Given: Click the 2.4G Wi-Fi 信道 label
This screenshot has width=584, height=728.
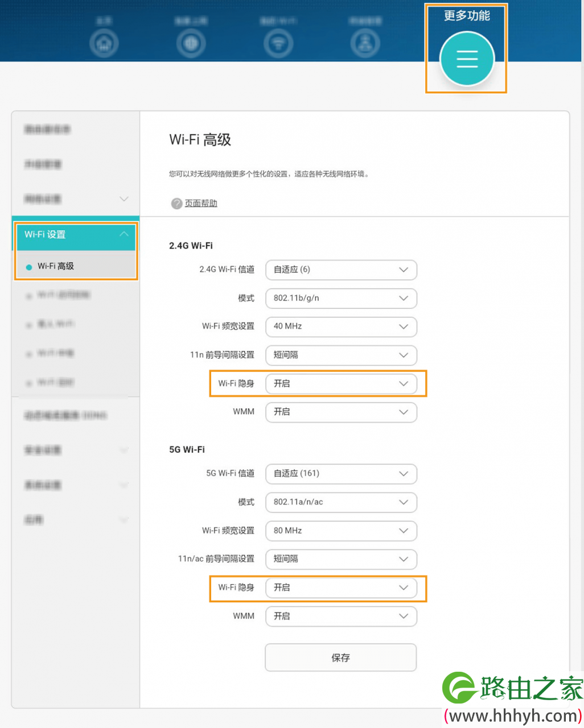Looking at the screenshot, I should tap(227, 270).
